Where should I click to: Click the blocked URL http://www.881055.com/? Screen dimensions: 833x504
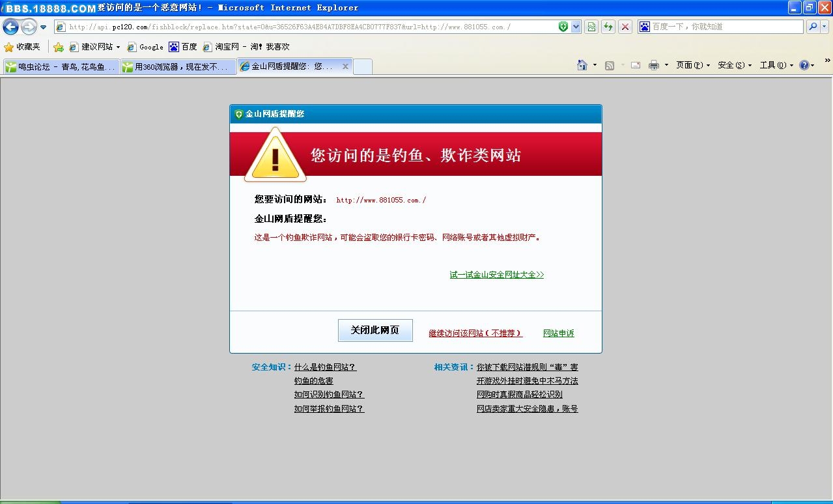(x=381, y=201)
